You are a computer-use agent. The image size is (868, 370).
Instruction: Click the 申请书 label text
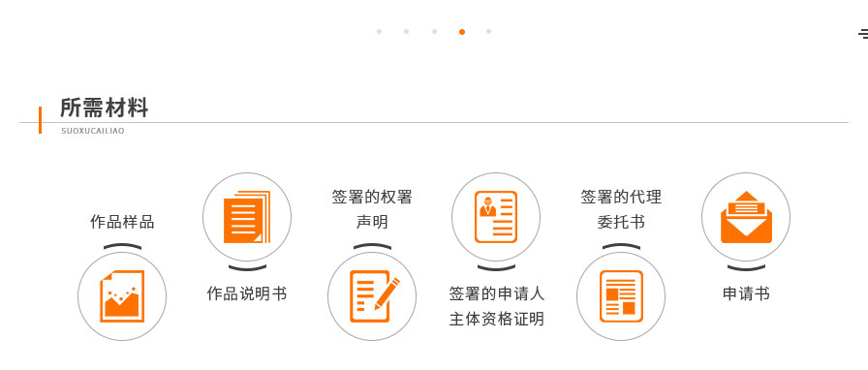pos(746,293)
